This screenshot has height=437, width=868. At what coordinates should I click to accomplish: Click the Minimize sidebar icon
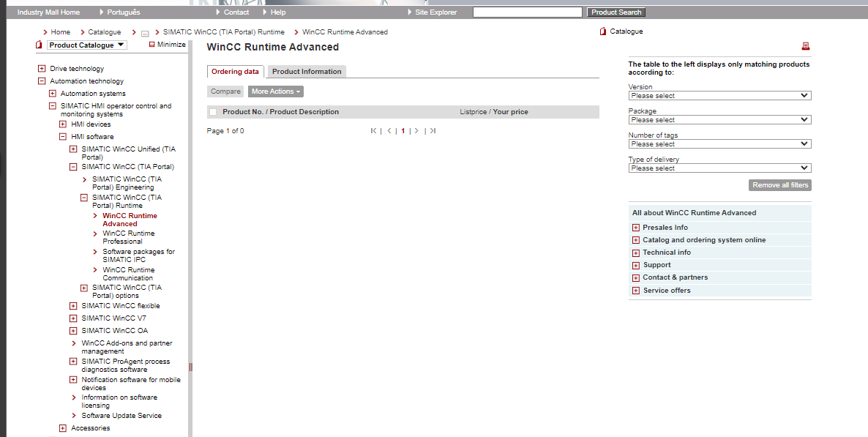151,45
